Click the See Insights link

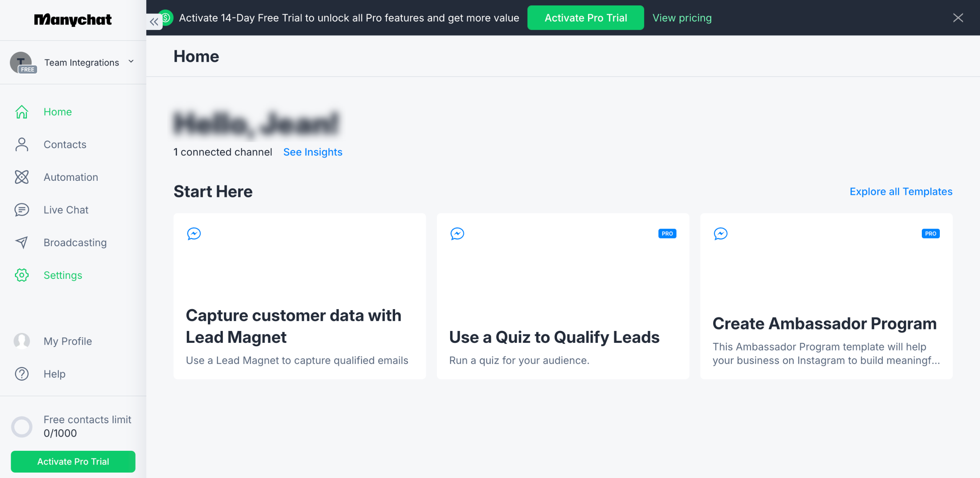click(x=312, y=152)
